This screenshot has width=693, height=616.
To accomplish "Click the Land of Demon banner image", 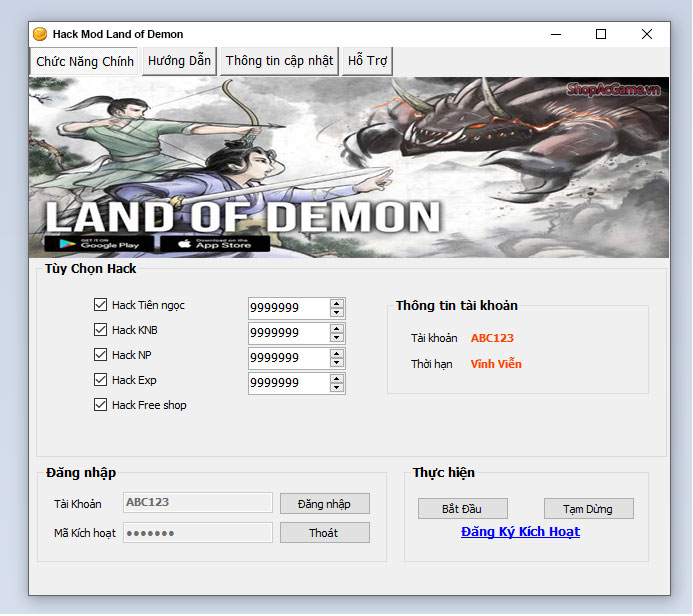I will 349,167.
